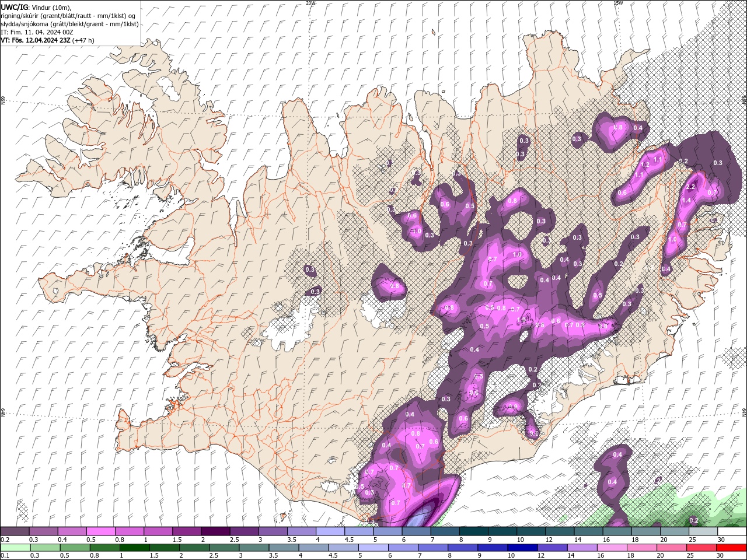The height and width of the screenshot is (560, 747).
Task: Select the 'IT: Fim. 11. 04. 2024 00Z' line
Action: coord(36,32)
